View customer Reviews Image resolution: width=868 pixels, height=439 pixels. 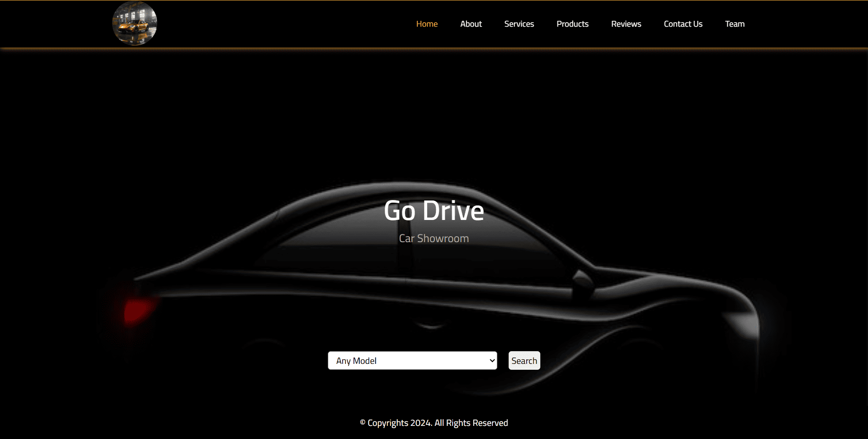click(626, 24)
